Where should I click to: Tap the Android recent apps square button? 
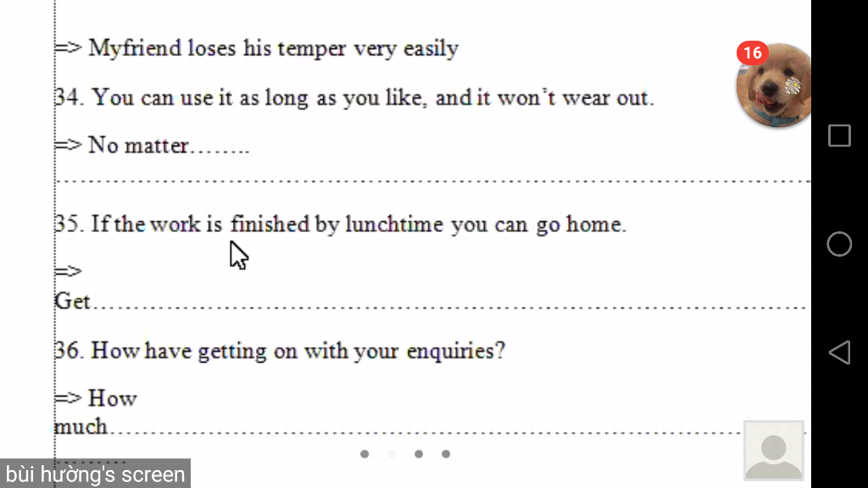(839, 136)
